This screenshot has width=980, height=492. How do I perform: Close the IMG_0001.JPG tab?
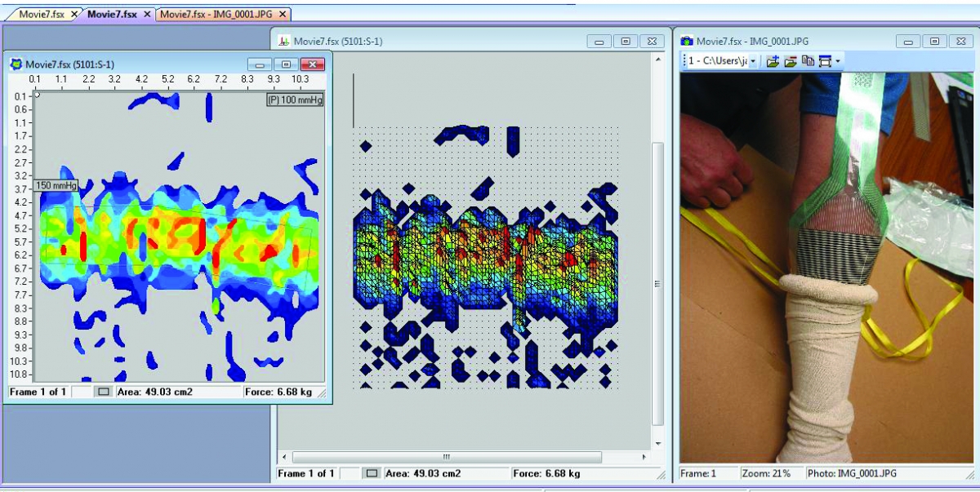coord(283,14)
